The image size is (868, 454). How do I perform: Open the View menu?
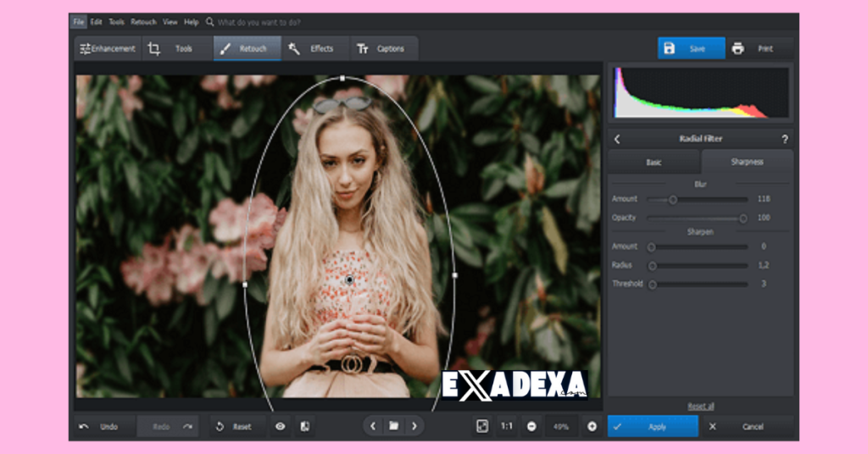coord(170,22)
